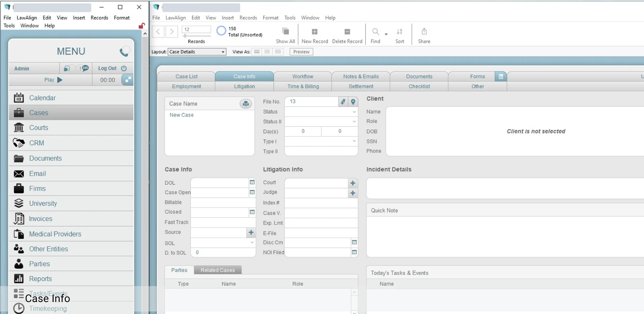The width and height of the screenshot is (644, 314).
Task: Open the Time & Billing tab
Action: tap(303, 86)
